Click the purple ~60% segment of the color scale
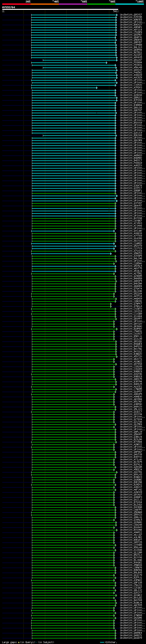The width and height of the screenshot is (146, 644). [x=73, y=4]
